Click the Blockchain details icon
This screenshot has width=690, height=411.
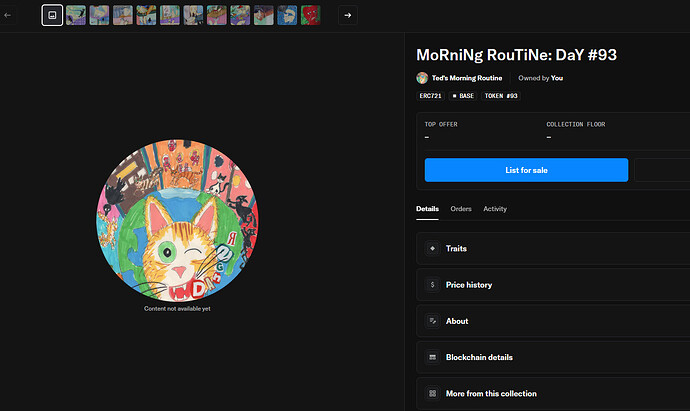pyautogui.click(x=432, y=357)
